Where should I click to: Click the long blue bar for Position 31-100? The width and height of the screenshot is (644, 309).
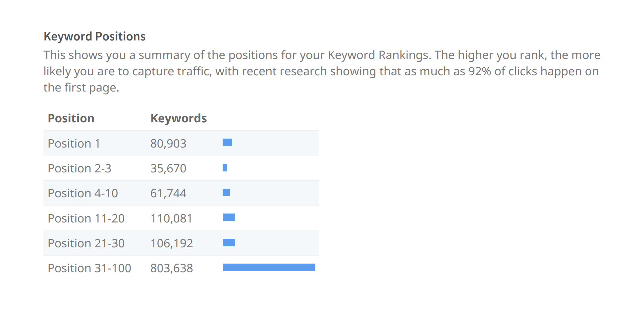pyautogui.click(x=269, y=268)
